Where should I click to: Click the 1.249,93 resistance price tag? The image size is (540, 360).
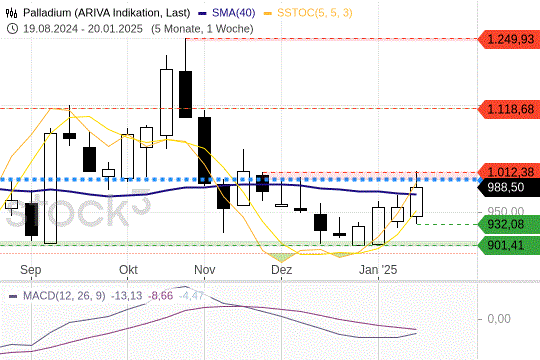[x=509, y=39]
